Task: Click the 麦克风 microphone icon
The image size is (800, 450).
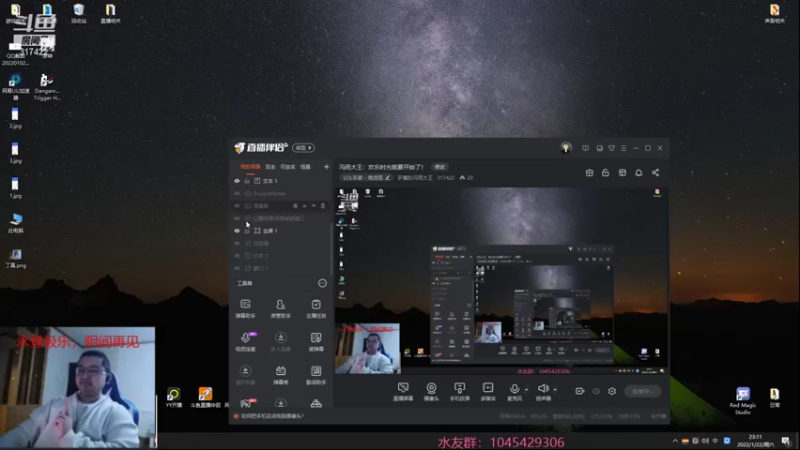Action: pos(514,391)
